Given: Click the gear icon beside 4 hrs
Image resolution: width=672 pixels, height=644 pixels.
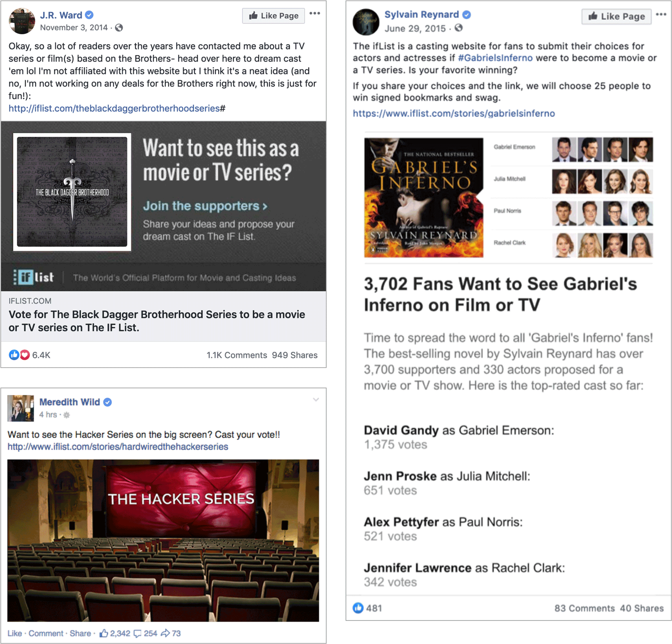Looking at the screenshot, I should [x=67, y=415].
